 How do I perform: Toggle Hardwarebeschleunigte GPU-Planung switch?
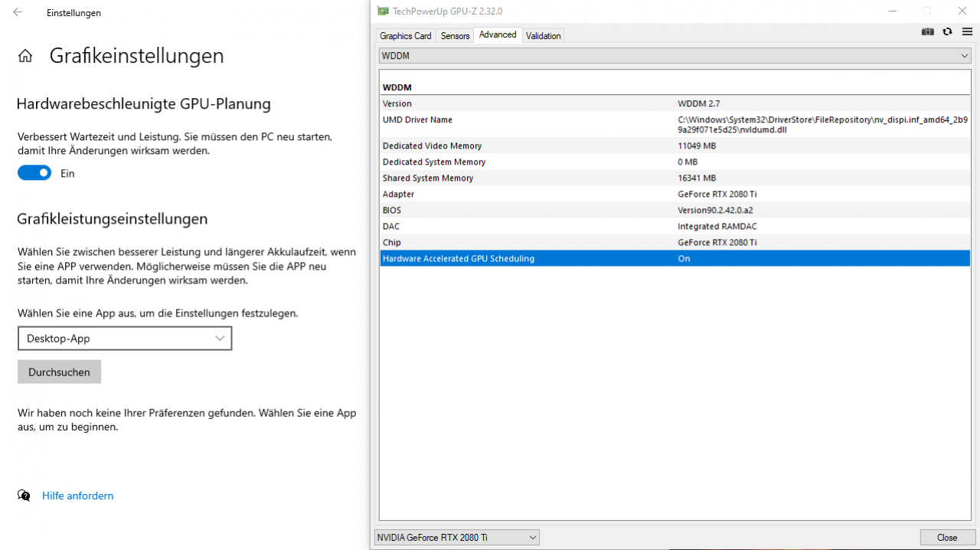click(34, 173)
